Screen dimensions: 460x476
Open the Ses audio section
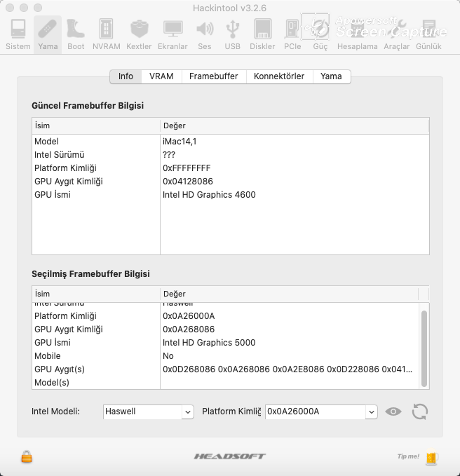coord(205,34)
